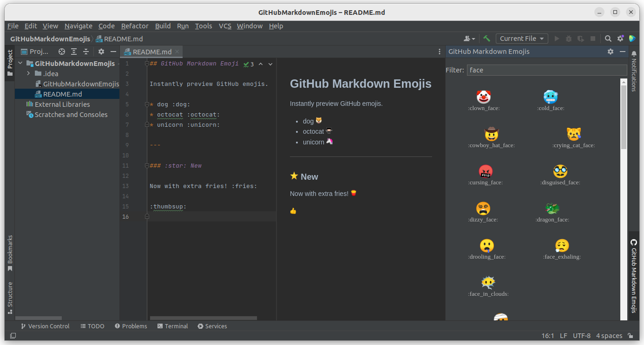Click the Debug bug icon
Image resolution: width=644 pixels, height=345 pixels.
click(x=569, y=39)
